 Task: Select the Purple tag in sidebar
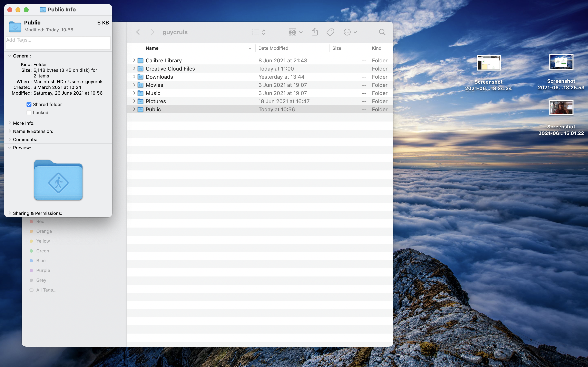click(43, 270)
